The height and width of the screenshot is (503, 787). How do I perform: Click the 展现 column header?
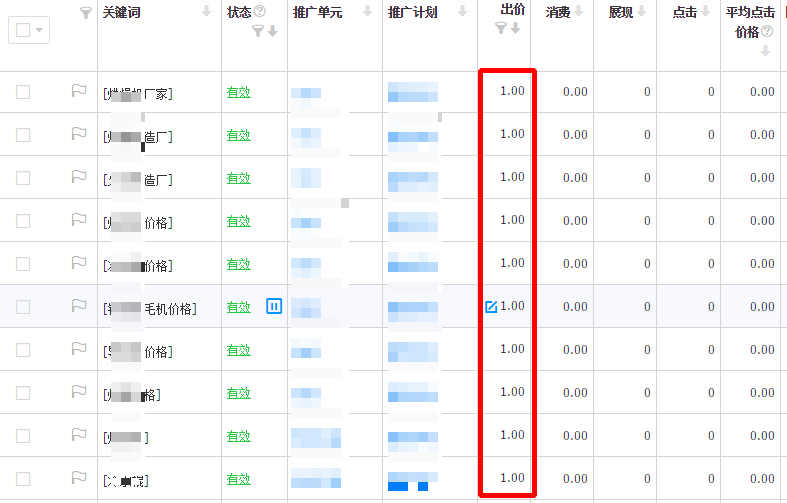[620, 12]
